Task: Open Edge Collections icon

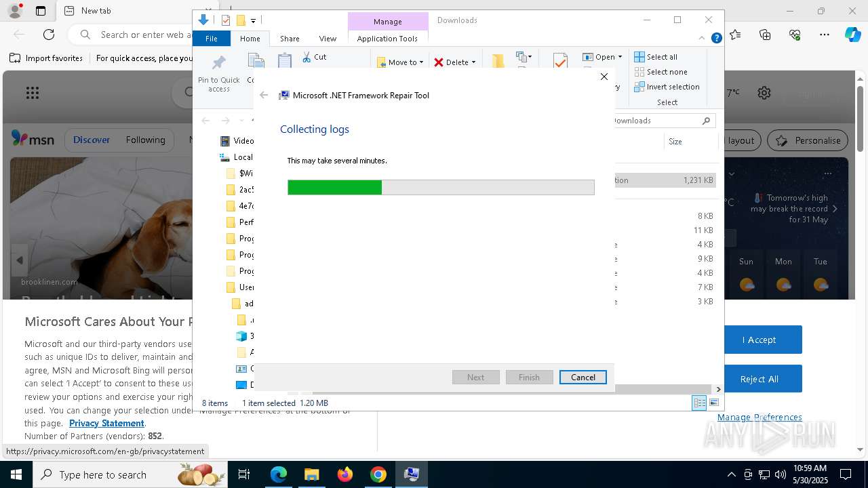Action: click(x=765, y=35)
